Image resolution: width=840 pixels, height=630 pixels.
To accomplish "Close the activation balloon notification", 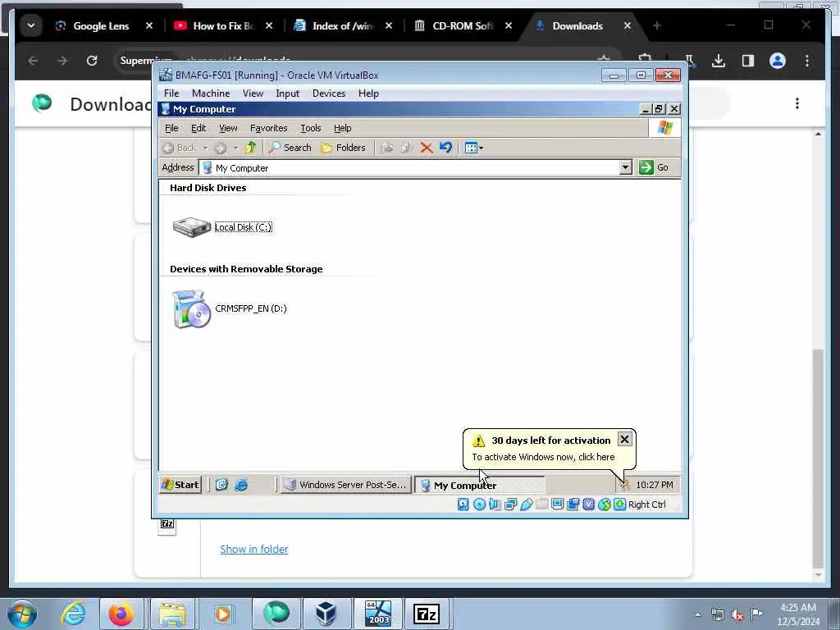I will pos(624,440).
